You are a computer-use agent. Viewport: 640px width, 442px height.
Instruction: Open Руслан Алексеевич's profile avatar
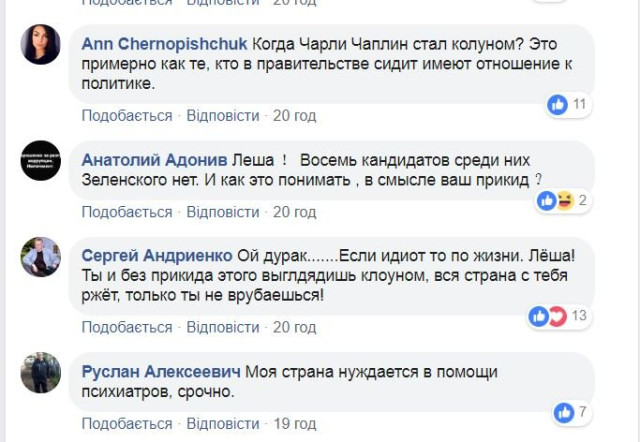41,372
